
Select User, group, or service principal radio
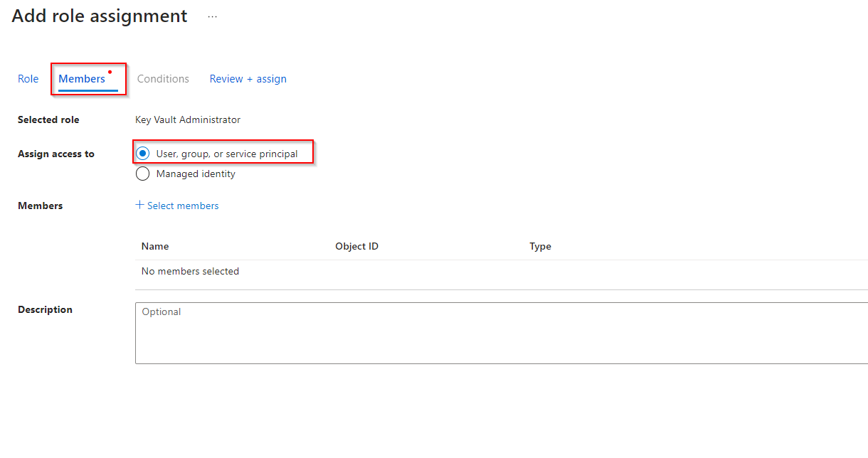(143, 154)
